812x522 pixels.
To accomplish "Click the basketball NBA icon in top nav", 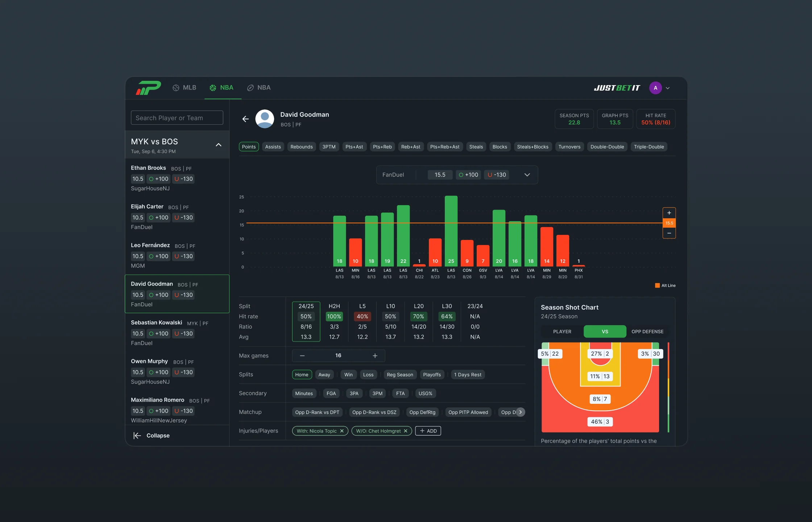I will (x=213, y=88).
